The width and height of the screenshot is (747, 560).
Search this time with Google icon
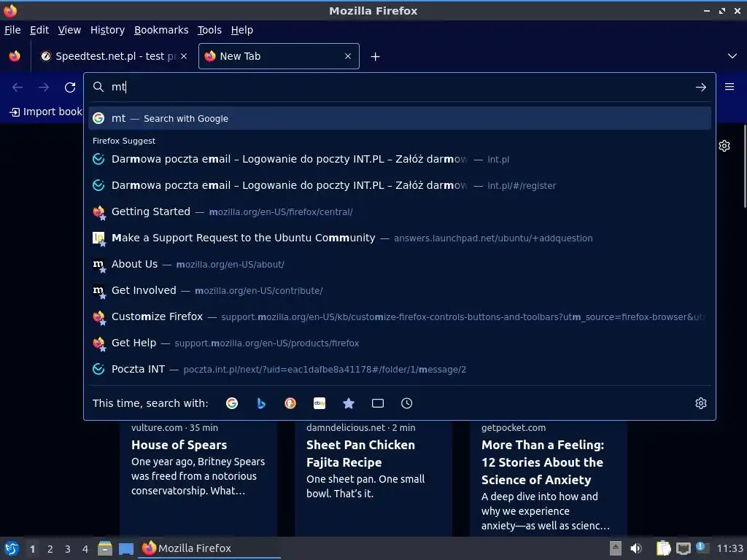232,403
